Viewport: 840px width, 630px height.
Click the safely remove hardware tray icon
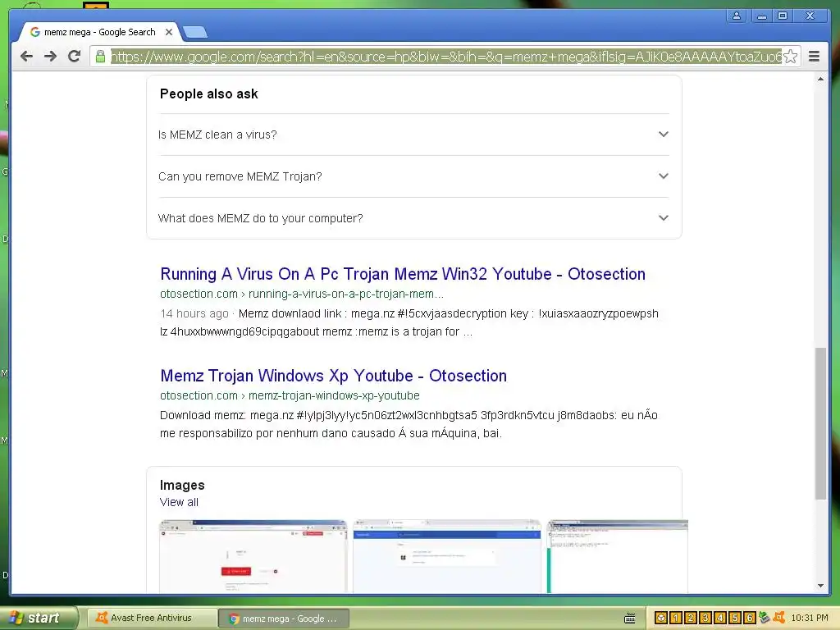tap(765, 618)
